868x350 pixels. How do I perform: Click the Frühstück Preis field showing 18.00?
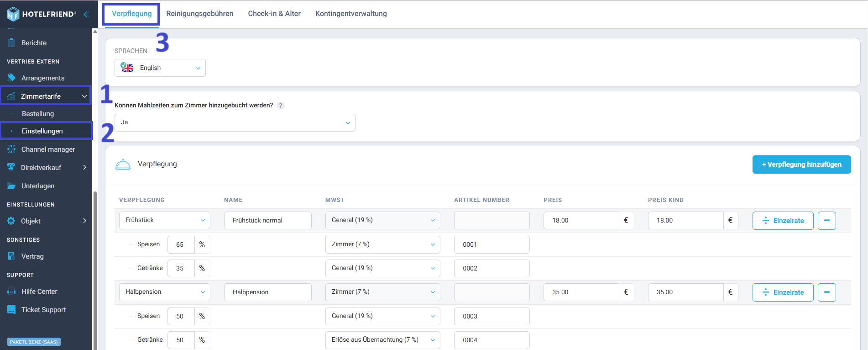(580, 220)
